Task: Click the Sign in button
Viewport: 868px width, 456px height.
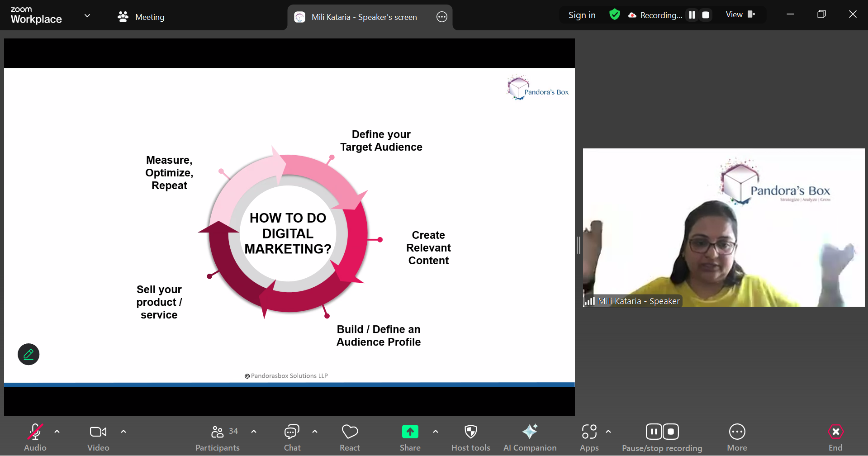Action: tap(582, 15)
